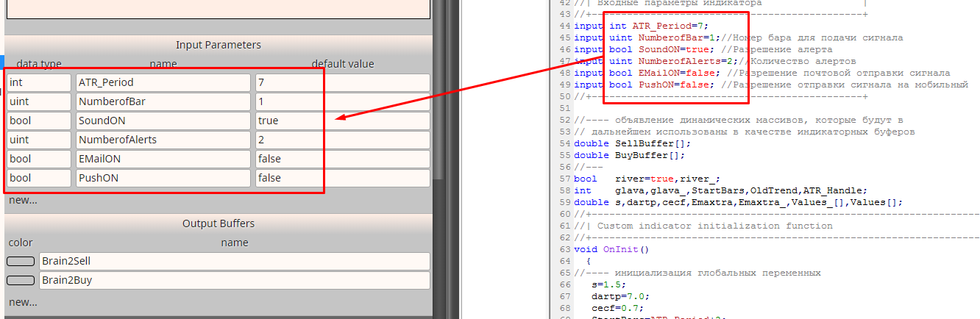
Task: Click code line 'bool river=true,river_;'
Action: 647,179
